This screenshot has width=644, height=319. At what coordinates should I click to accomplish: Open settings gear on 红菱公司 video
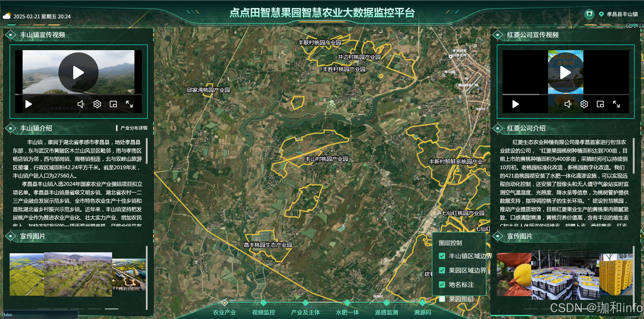584,104
